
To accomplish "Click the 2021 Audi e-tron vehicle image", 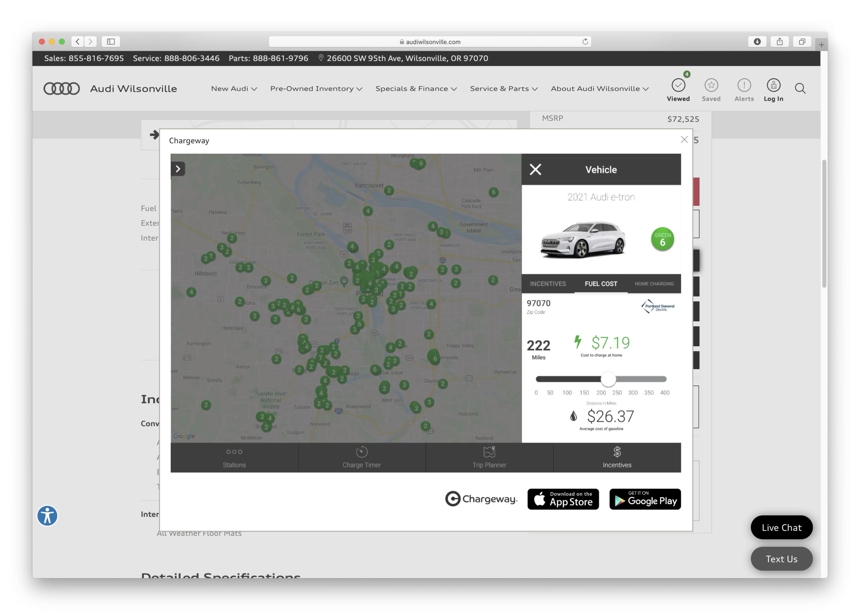I will click(x=583, y=239).
